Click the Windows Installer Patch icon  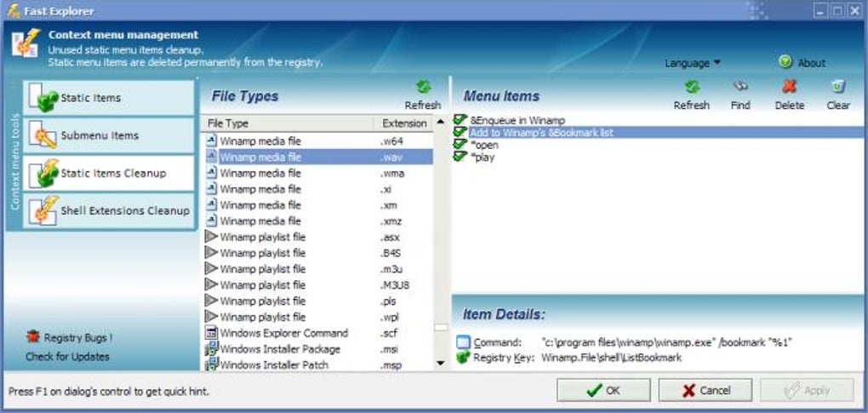pos(211,364)
